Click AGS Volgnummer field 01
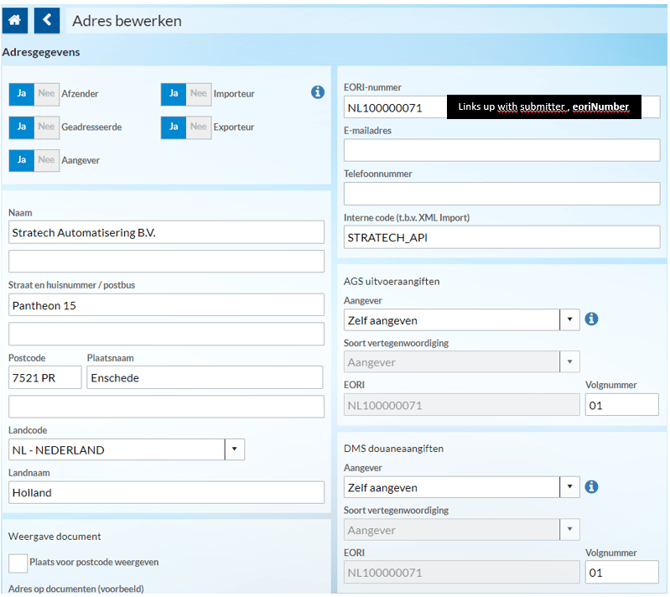Screen dimensions: 670x597 click(622, 405)
